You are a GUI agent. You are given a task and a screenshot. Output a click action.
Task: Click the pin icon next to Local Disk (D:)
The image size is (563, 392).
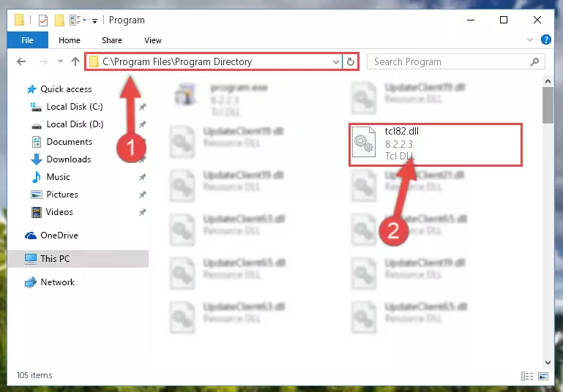click(143, 124)
